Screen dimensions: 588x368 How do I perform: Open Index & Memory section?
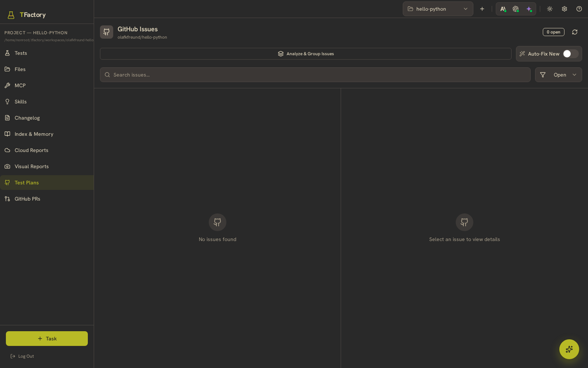click(x=47, y=134)
